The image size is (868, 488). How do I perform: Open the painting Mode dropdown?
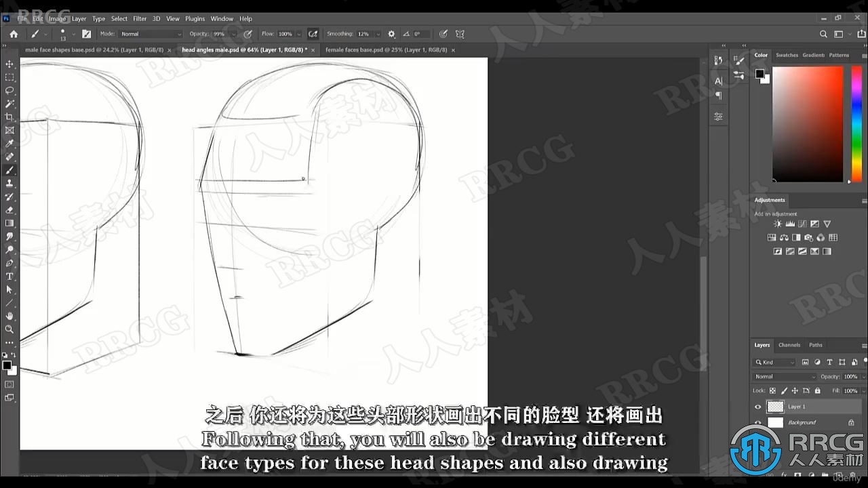coord(151,34)
